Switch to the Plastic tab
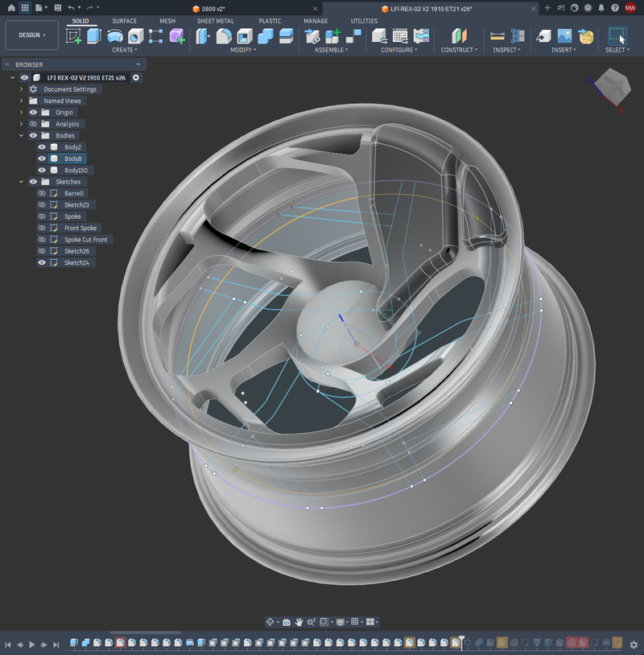Screen dimensions: 644x655 tap(270, 21)
